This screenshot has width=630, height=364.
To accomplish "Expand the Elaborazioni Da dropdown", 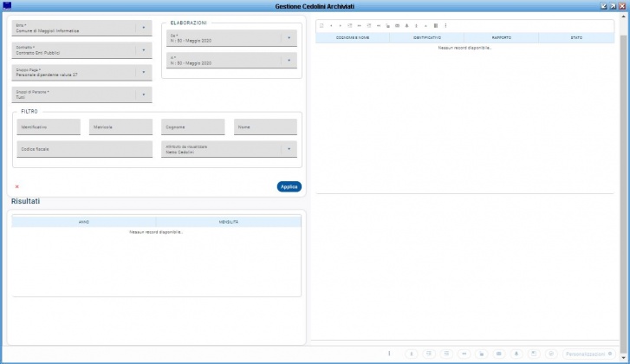I will click(232, 38).
